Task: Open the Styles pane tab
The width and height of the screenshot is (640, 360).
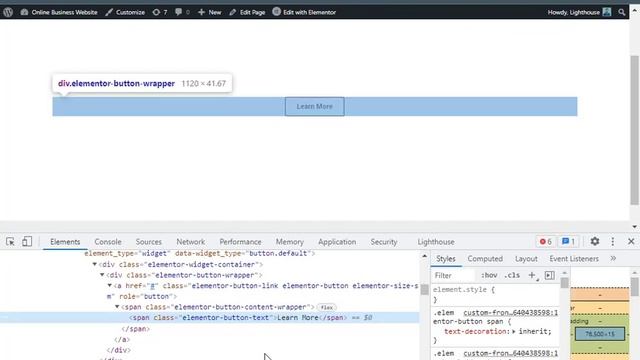Action: (446, 259)
